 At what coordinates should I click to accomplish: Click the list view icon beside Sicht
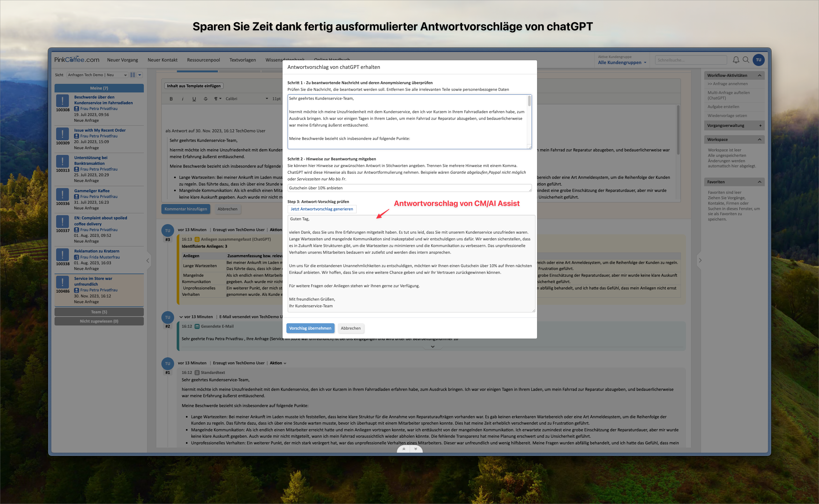[133, 75]
